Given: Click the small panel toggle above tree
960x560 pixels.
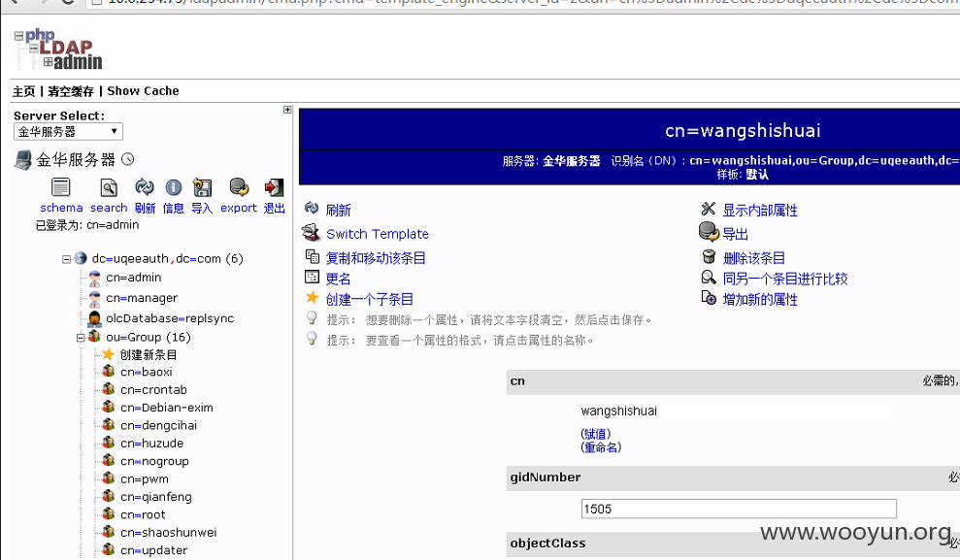Looking at the screenshot, I should coord(287,110).
